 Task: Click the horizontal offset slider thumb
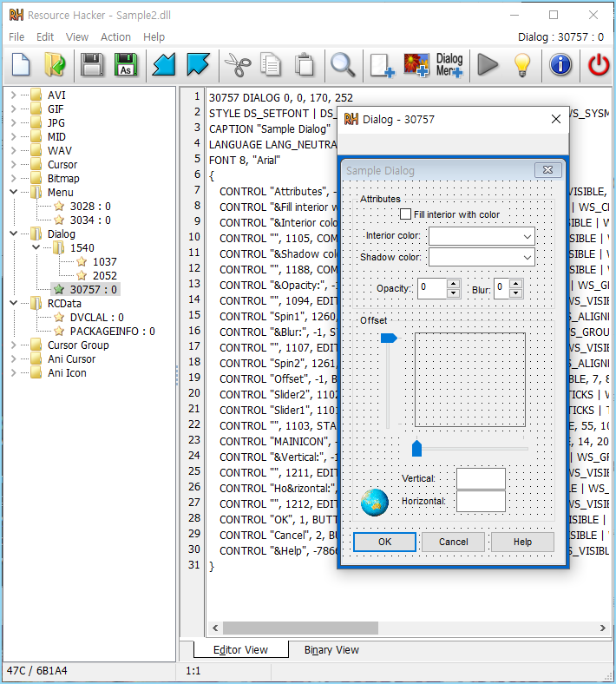(416, 449)
